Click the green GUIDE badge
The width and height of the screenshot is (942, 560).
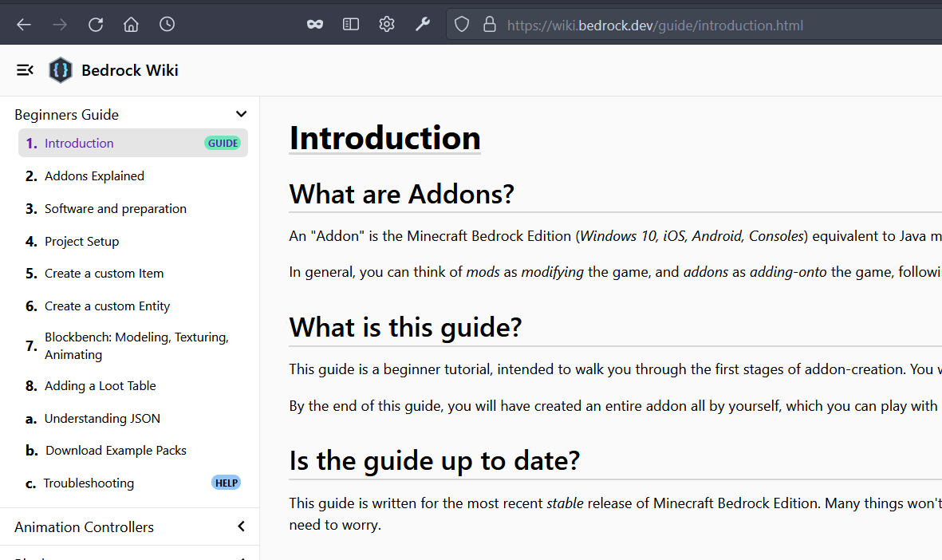coord(223,143)
